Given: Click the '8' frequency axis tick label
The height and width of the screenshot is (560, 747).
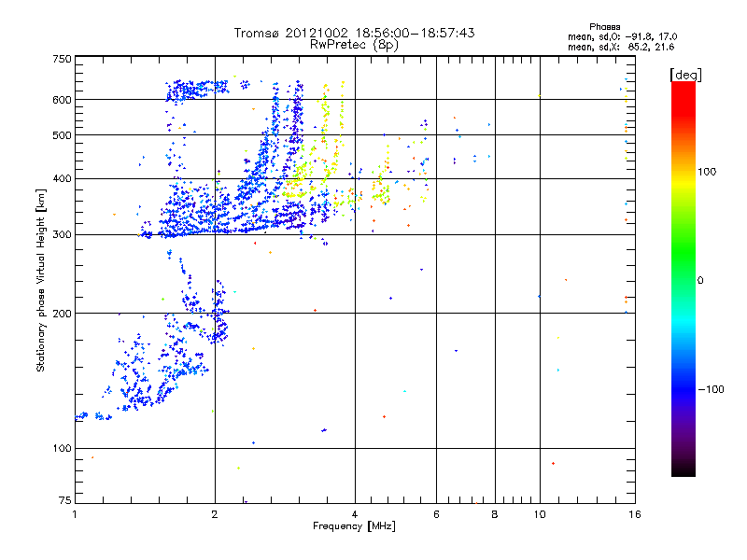Looking at the screenshot, I should click(x=495, y=514).
